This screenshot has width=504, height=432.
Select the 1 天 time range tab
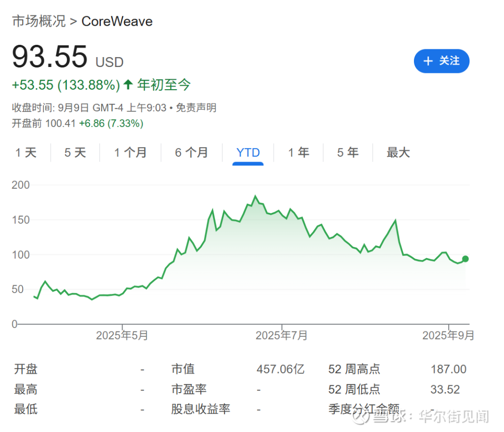[x=26, y=153]
